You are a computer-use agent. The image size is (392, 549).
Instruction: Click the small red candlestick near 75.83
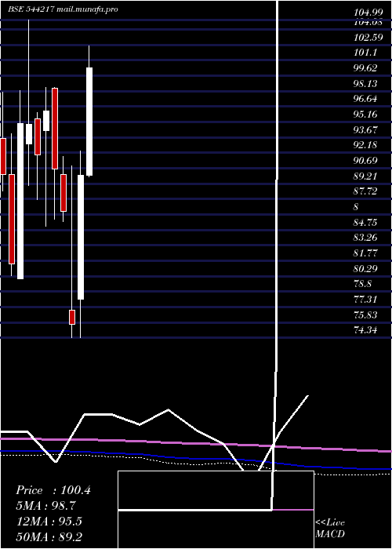pyautogui.click(x=72, y=317)
